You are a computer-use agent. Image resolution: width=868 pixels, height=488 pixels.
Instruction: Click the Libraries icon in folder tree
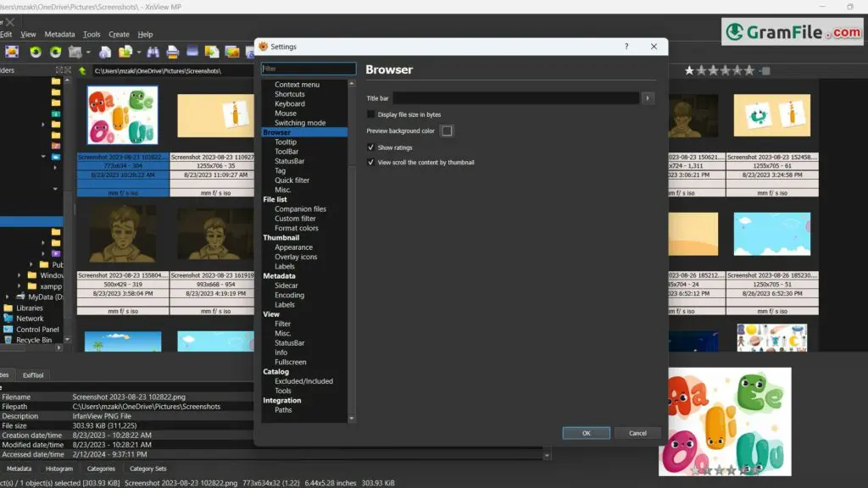click(x=8, y=308)
